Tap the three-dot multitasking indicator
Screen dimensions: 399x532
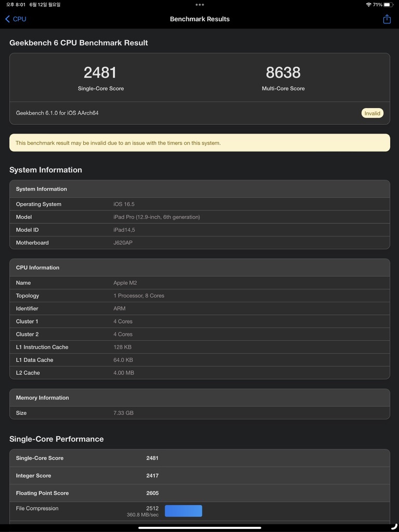200,5
